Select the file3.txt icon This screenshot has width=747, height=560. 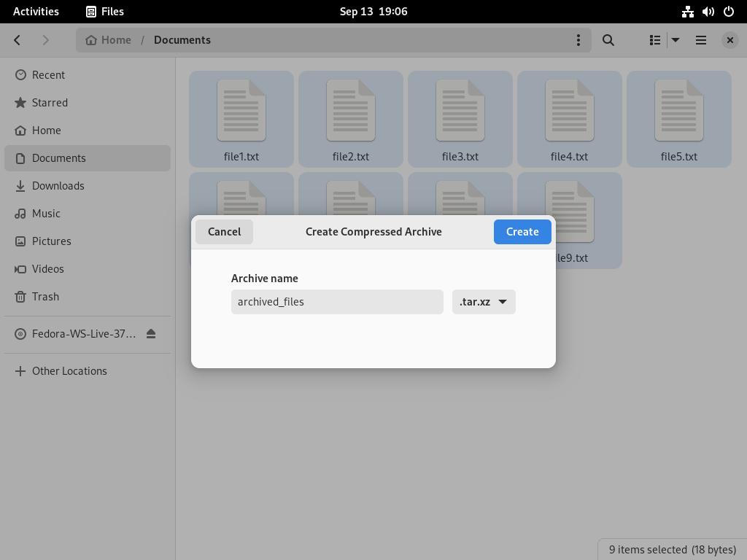tap(460, 111)
